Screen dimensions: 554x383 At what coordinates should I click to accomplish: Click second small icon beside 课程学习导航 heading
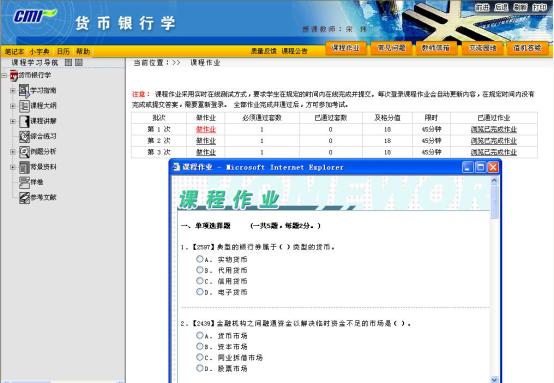79,63
